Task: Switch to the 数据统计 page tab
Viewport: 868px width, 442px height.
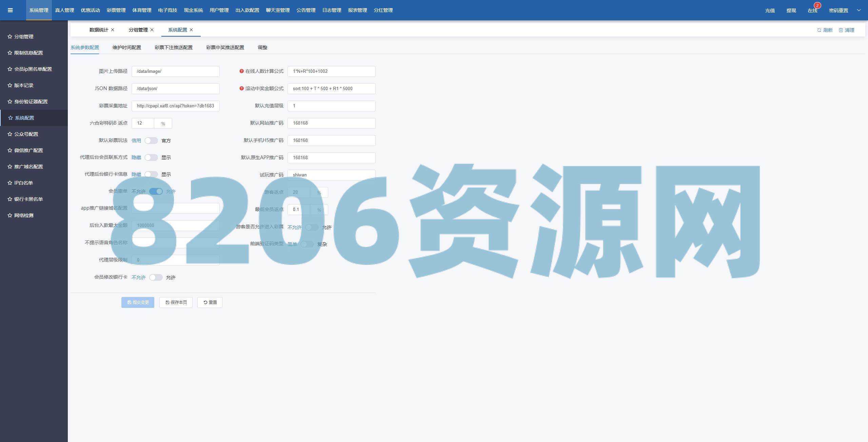Action: tap(99, 30)
